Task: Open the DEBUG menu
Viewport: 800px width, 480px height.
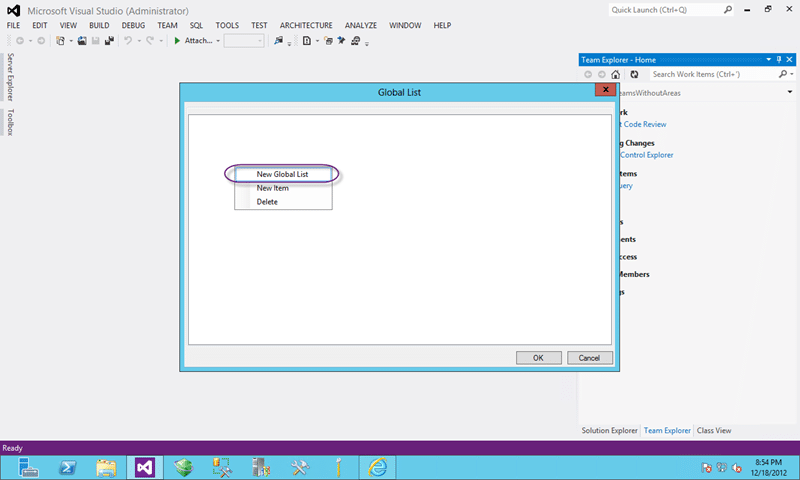Action: pyautogui.click(x=133, y=26)
